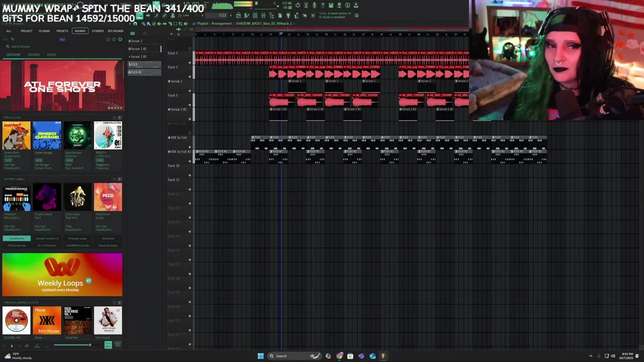Switch to the ALL browser tab
Viewport: 644px width, 362px height.
[9, 31]
